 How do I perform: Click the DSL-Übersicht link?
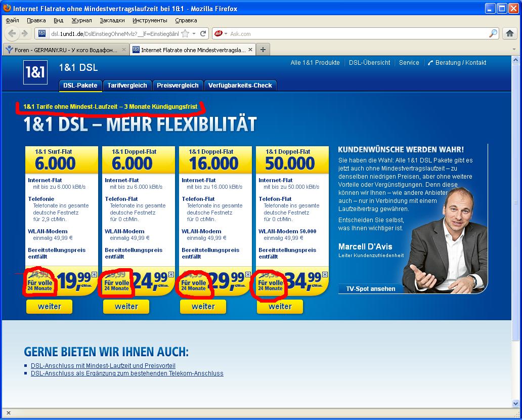370,63
